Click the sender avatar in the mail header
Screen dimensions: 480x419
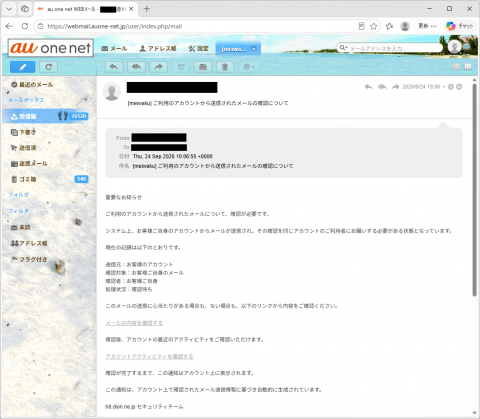(112, 92)
